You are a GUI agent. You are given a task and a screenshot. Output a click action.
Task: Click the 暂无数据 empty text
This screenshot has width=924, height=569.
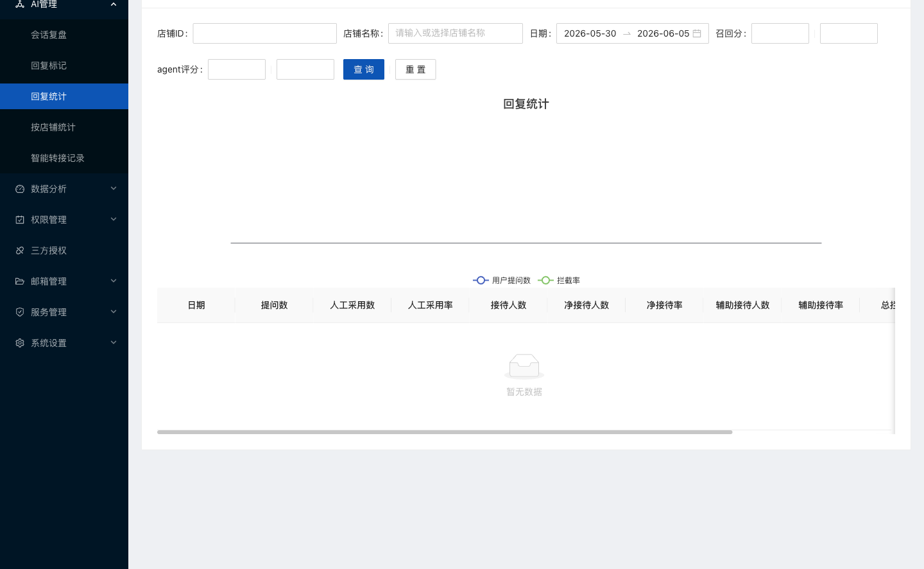[x=524, y=392]
